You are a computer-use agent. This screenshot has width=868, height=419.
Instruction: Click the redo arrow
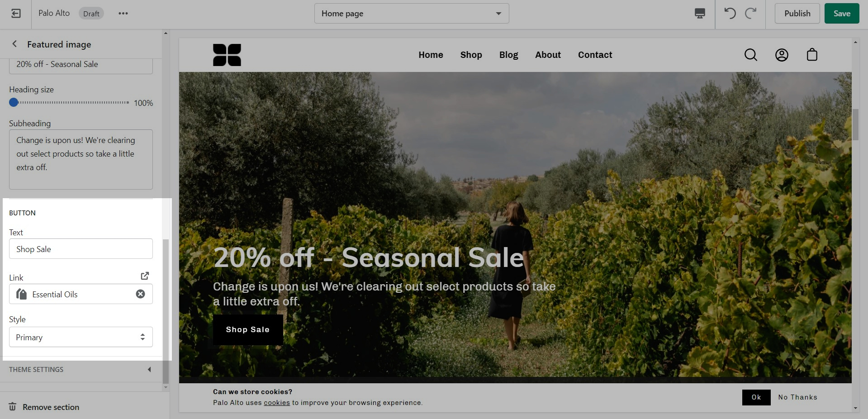(x=751, y=14)
